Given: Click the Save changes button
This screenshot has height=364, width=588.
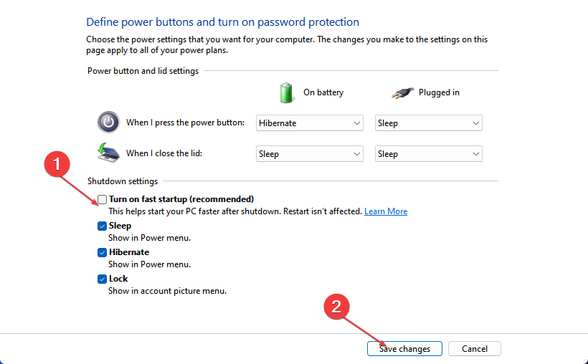Looking at the screenshot, I should pyautogui.click(x=404, y=349).
